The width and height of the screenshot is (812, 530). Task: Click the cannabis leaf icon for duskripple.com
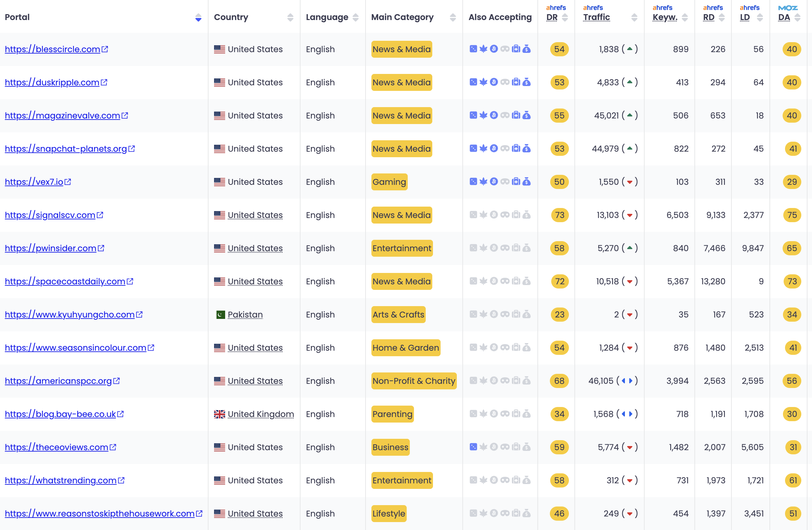click(x=483, y=82)
